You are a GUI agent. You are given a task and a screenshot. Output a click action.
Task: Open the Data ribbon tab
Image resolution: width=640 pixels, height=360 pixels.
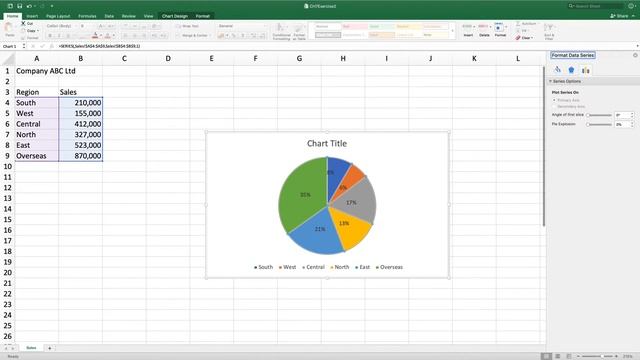(109, 16)
